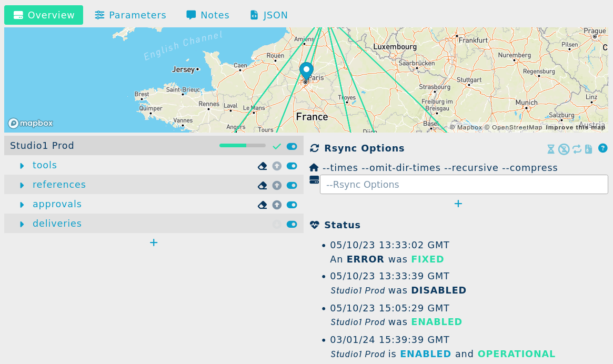Viewport: 613px width, 364px height.
Task: Click the eraser icon on tools row
Action: [263, 166]
